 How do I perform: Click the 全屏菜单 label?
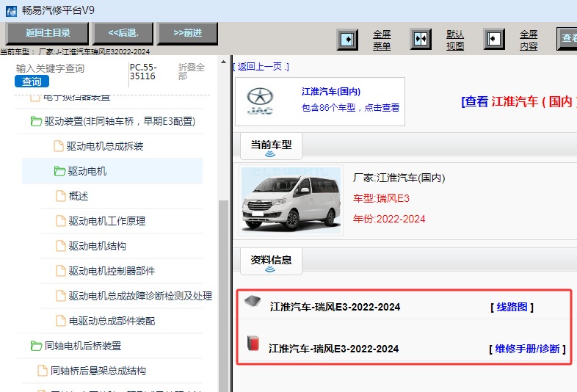[382, 40]
